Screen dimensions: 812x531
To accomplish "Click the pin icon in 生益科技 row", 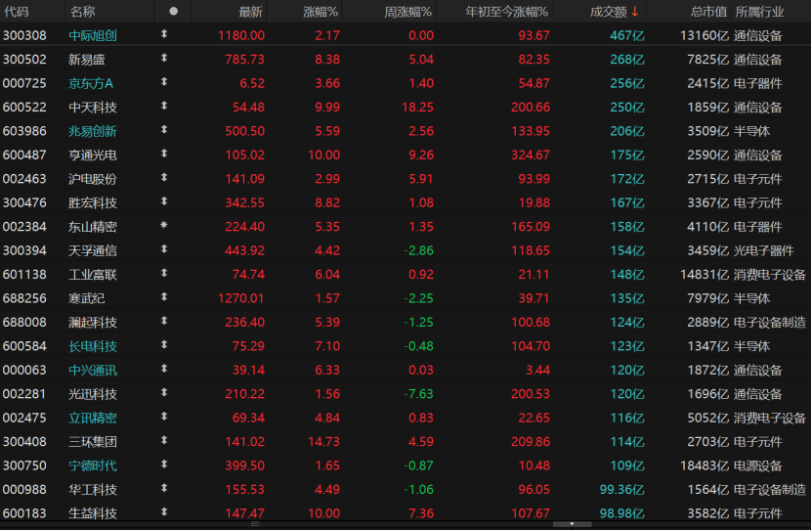I will pos(164,512).
